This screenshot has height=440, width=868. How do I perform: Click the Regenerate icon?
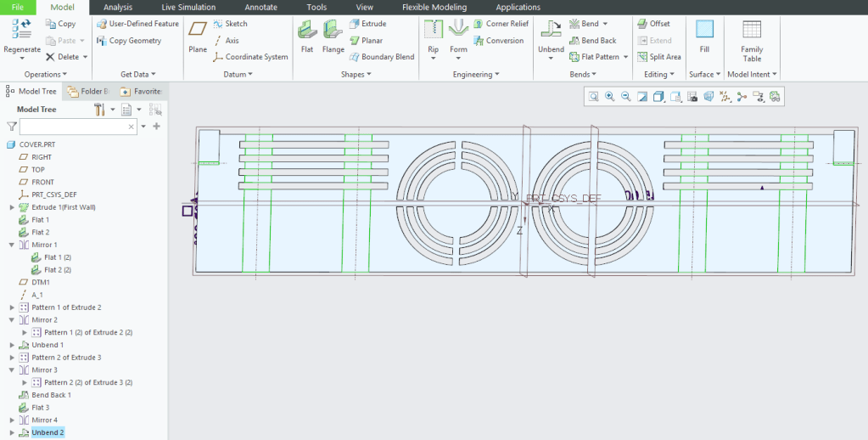click(21, 31)
